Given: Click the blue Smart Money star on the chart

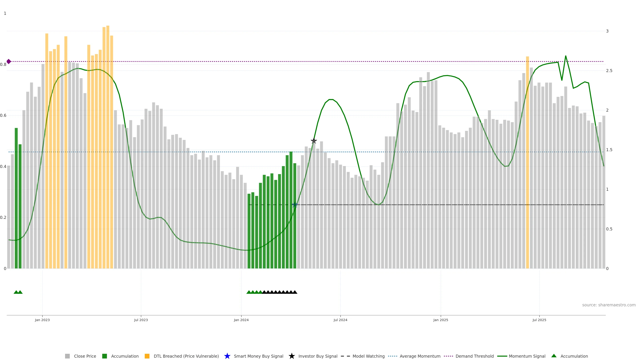Looking at the screenshot, I should (295, 205).
